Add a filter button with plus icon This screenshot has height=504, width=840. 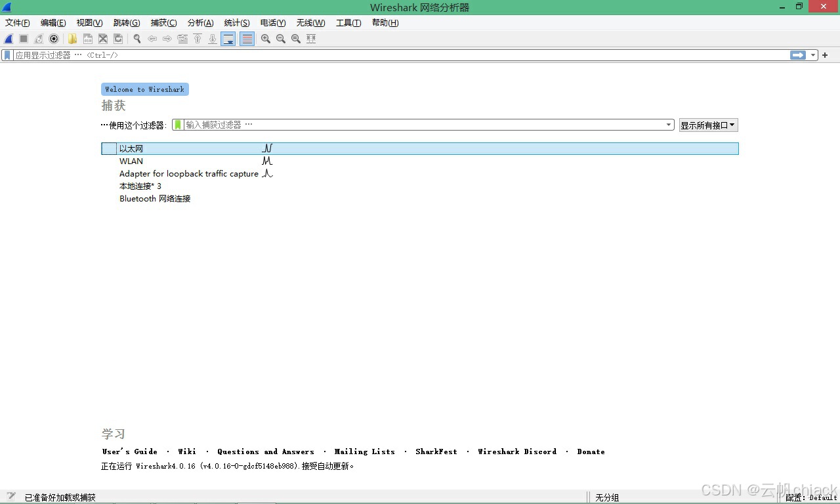[826, 55]
